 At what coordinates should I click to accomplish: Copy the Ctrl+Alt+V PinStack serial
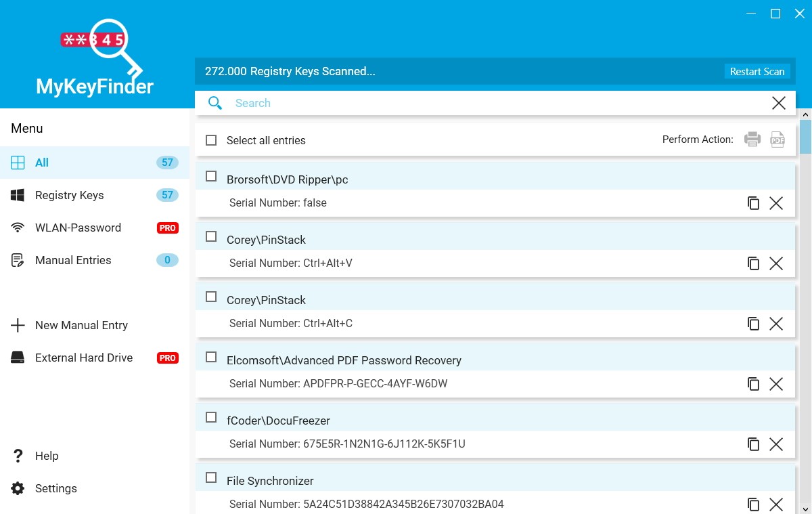click(753, 263)
